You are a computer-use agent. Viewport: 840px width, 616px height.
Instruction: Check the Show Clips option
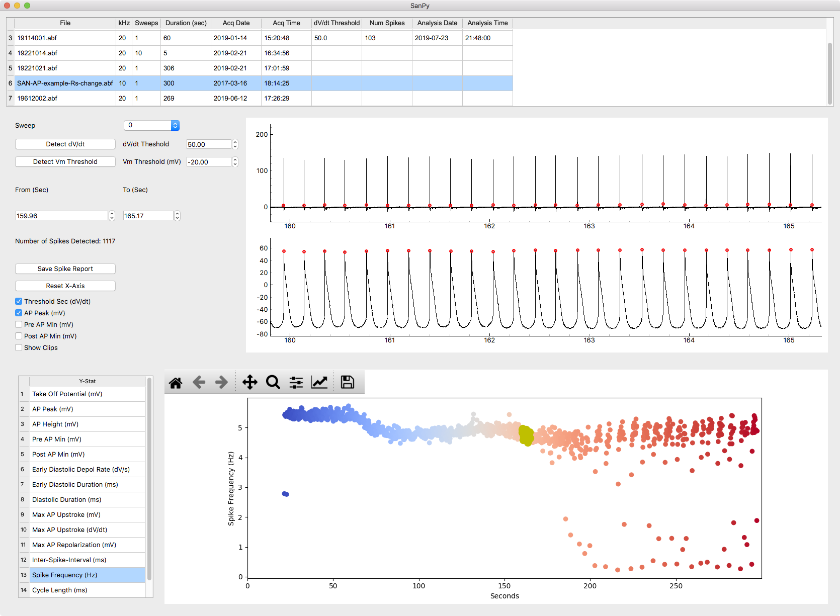pyautogui.click(x=19, y=347)
